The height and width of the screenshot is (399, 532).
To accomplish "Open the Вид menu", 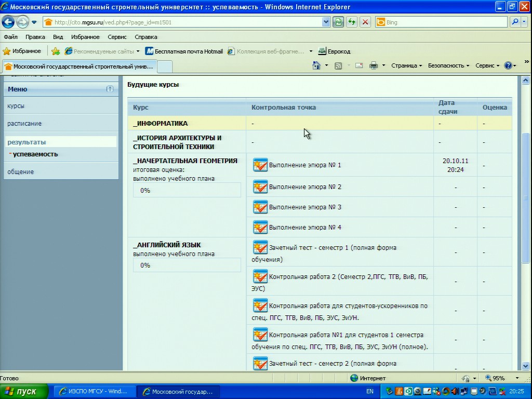I will (x=58, y=37).
